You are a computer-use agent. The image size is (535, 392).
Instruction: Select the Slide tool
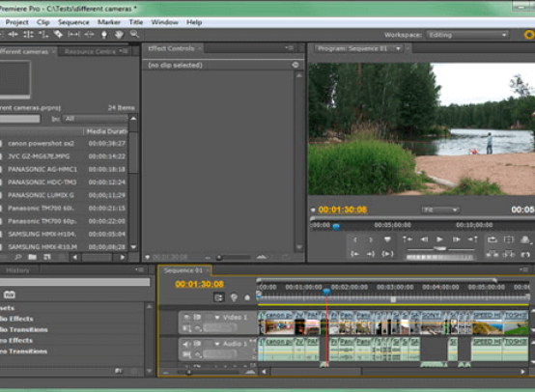pyautogui.click(x=89, y=34)
